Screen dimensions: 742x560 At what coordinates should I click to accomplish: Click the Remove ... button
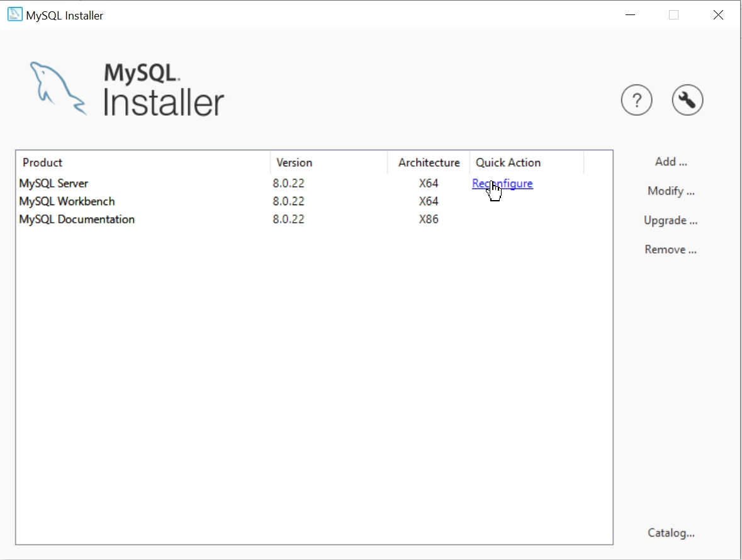pos(670,249)
